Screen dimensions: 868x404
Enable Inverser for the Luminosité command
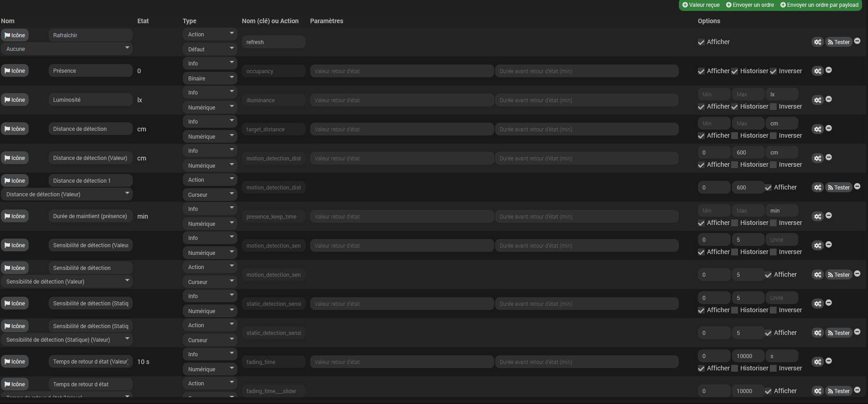coord(773,107)
